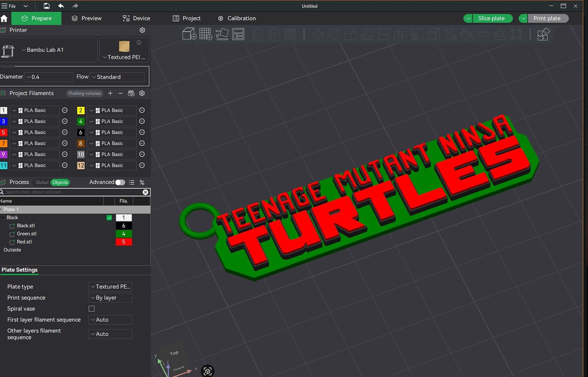Click the Redo arrow icon
This screenshot has height=377, width=588.
coord(75,6)
